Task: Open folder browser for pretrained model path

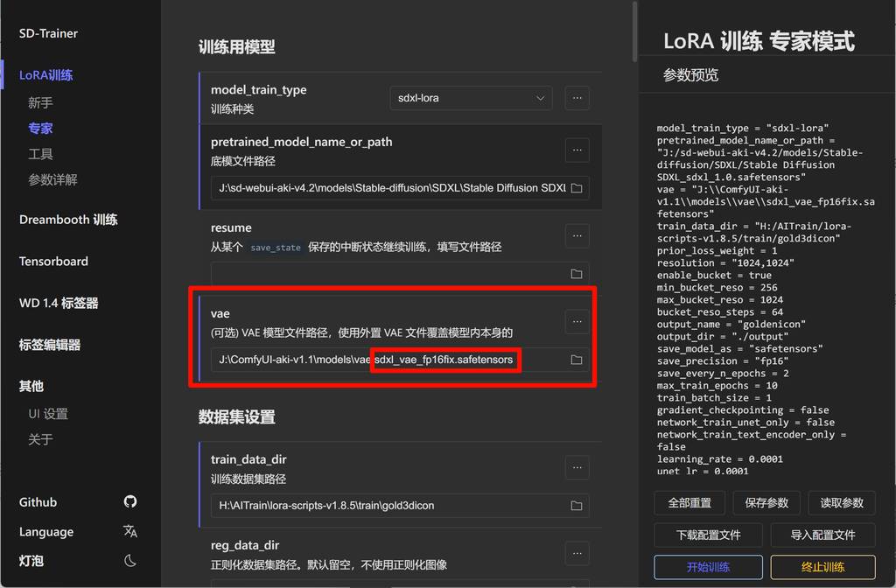Action: (x=577, y=188)
